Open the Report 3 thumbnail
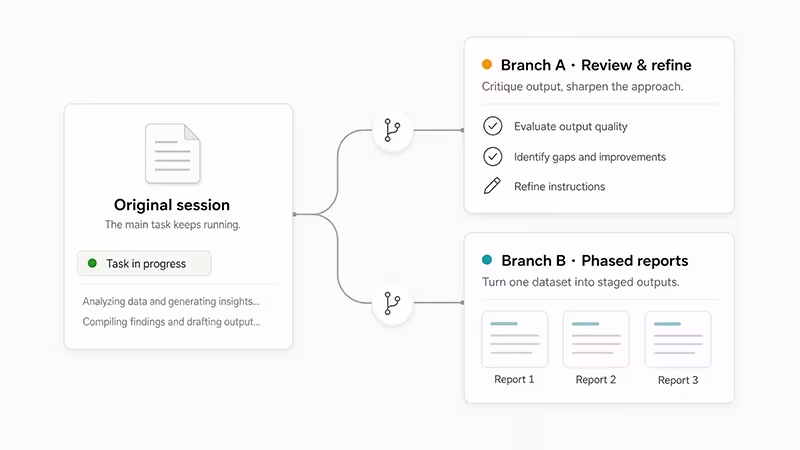Image resolution: width=800 pixels, height=450 pixels. coord(678,339)
